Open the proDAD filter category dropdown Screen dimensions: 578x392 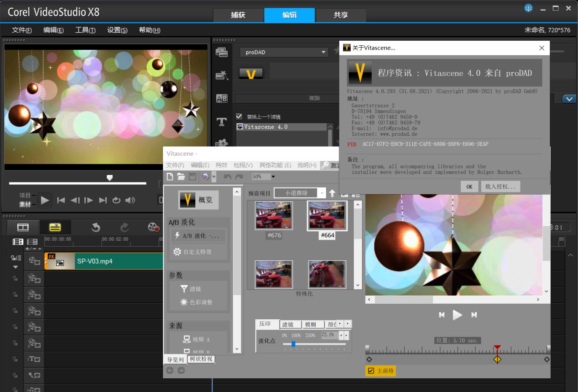click(284, 52)
